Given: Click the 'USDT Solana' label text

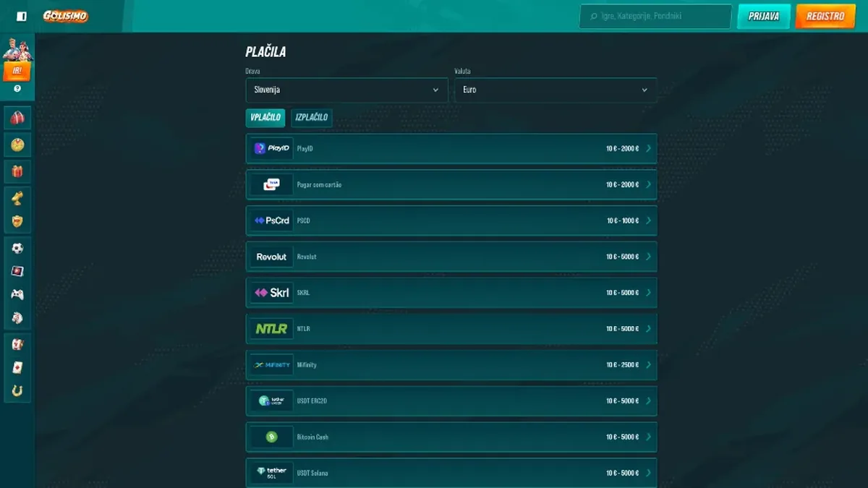Looking at the screenshot, I should (x=312, y=474).
